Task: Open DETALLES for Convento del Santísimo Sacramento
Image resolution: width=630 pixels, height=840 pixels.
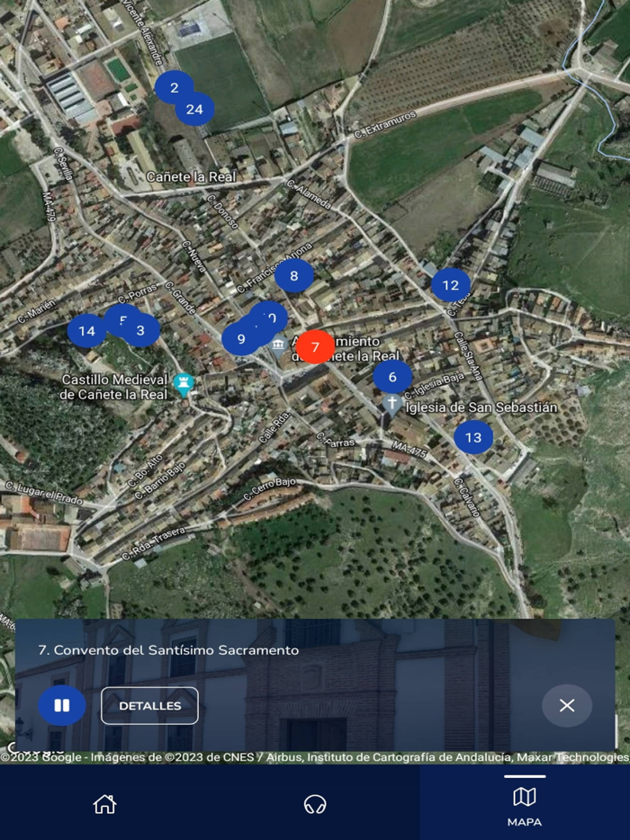Action: (149, 705)
